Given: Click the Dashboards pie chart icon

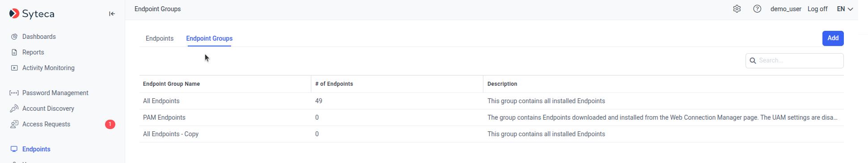Looking at the screenshot, I should pyautogui.click(x=14, y=37).
